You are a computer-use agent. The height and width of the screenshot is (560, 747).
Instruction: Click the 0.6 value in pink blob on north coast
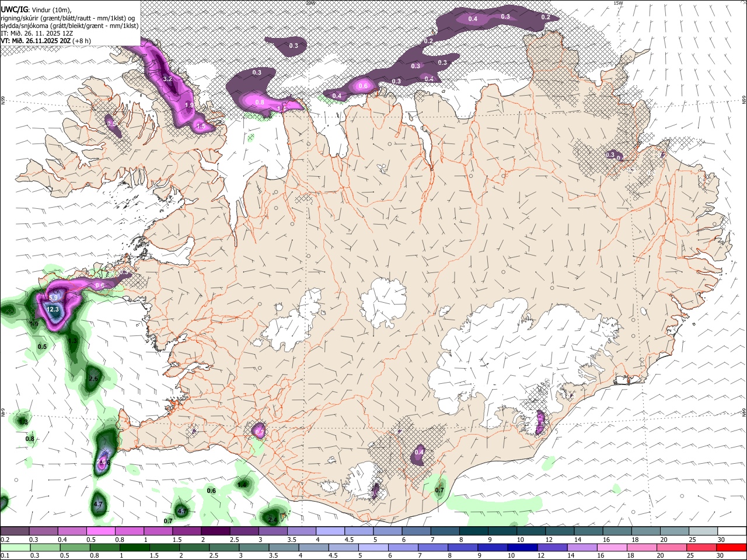coord(363,86)
